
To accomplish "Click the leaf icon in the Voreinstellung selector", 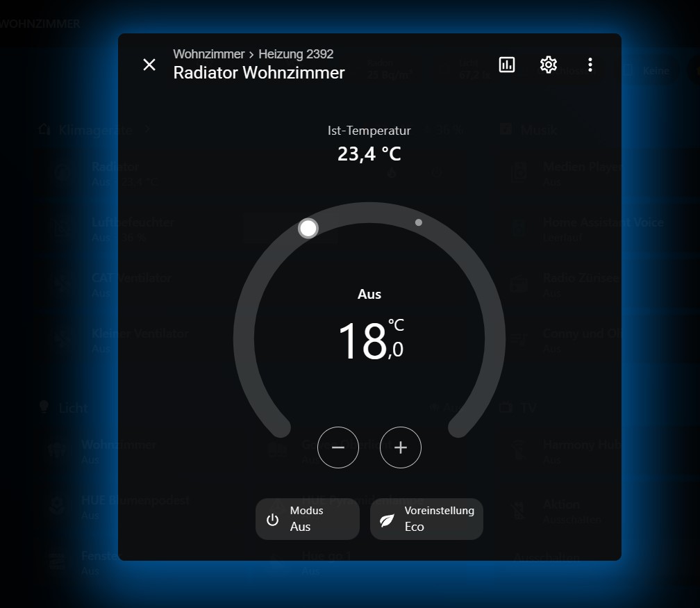I will [x=387, y=520].
